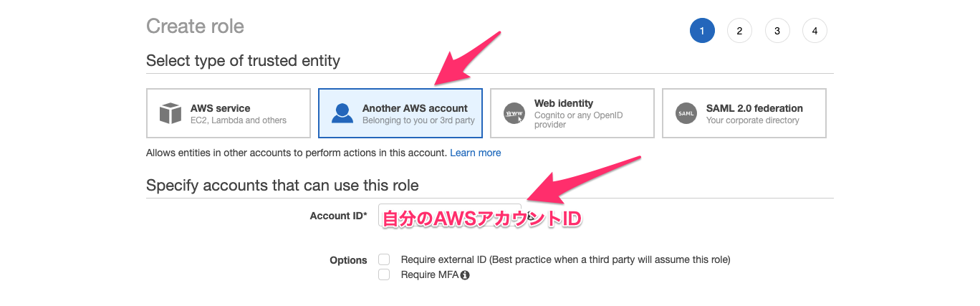Go to wizard step 4 indicator

point(815,31)
